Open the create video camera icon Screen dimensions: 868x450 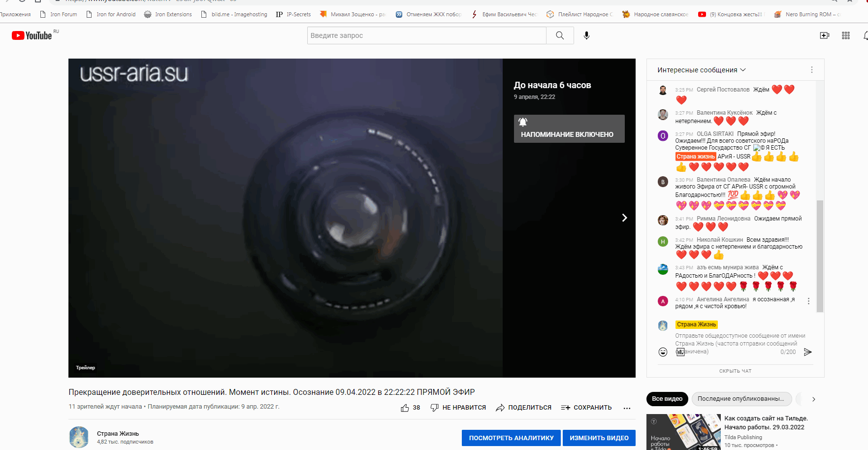tap(824, 35)
